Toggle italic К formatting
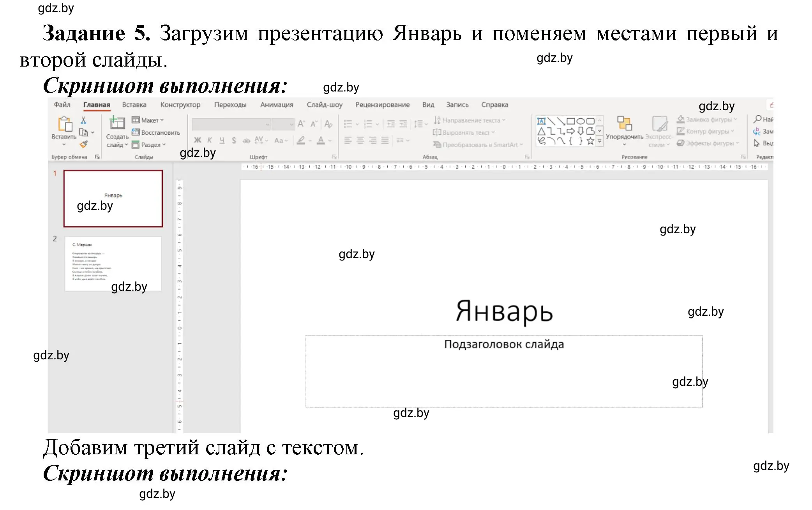 point(210,140)
